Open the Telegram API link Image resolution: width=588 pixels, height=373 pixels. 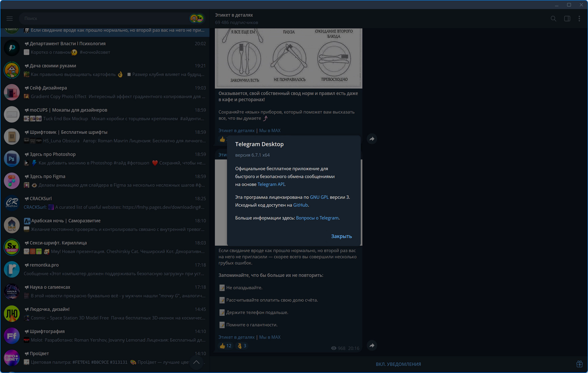pos(271,184)
